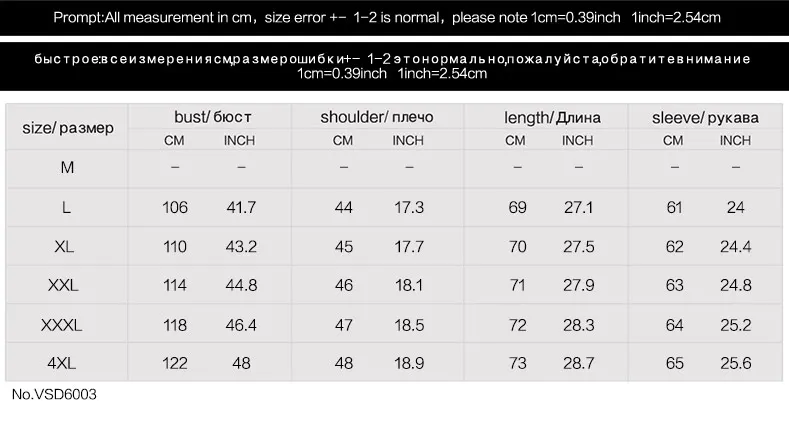
Task: Select length cm value 69 for L
Action: 517,207
